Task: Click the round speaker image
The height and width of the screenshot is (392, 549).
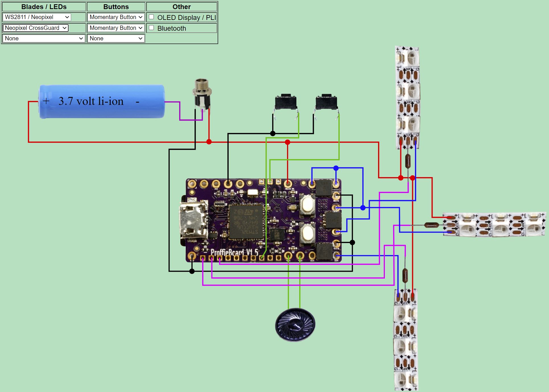Action: pyautogui.click(x=295, y=325)
